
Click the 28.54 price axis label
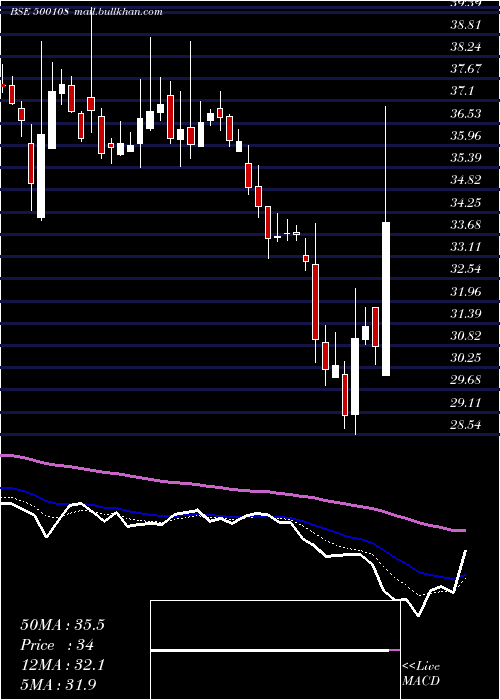[466, 425]
